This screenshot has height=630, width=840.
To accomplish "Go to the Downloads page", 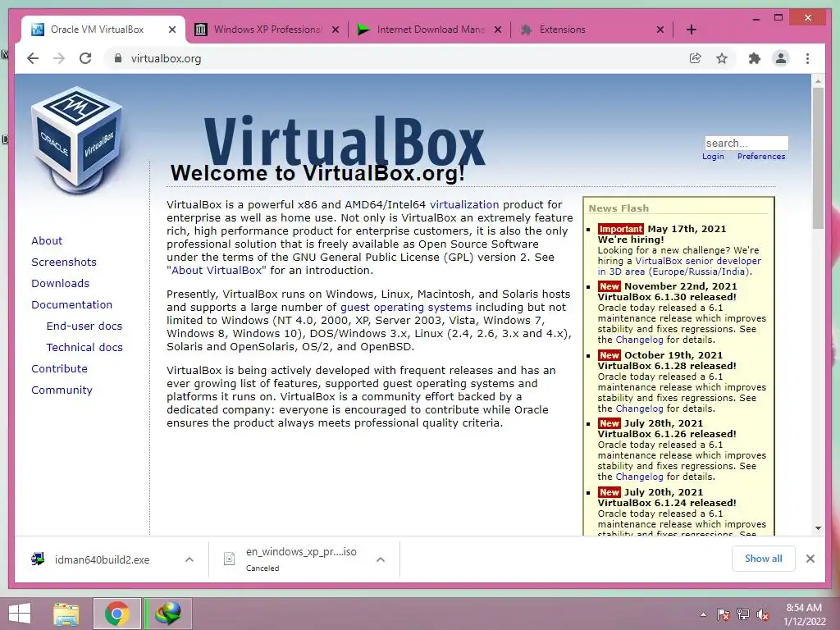I will pos(60,283).
